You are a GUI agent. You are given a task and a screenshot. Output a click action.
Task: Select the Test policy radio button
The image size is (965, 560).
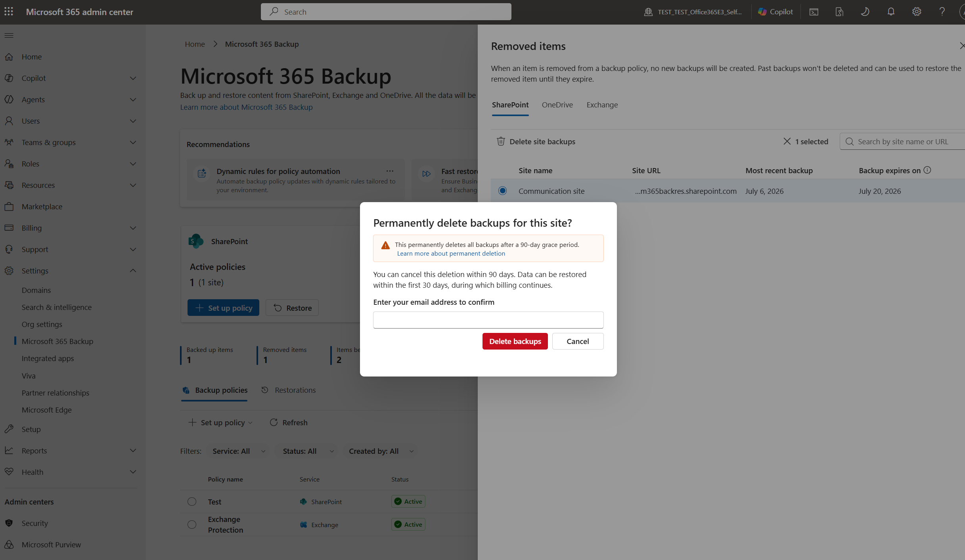[192, 502]
